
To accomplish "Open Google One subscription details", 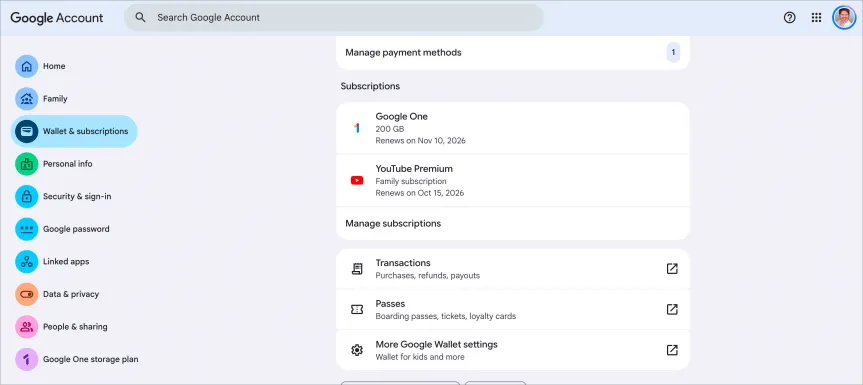I will coord(512,128).
